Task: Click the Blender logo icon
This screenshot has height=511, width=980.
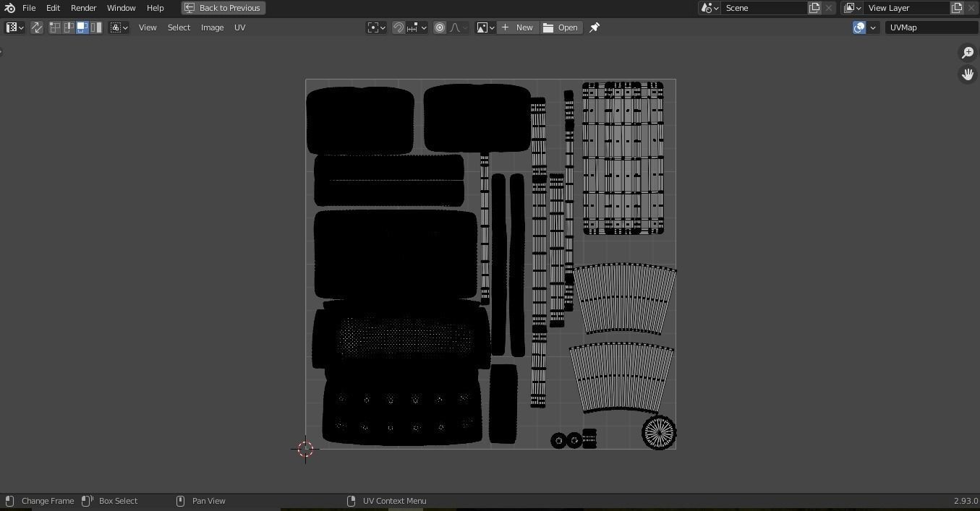Action: (9, 8)
